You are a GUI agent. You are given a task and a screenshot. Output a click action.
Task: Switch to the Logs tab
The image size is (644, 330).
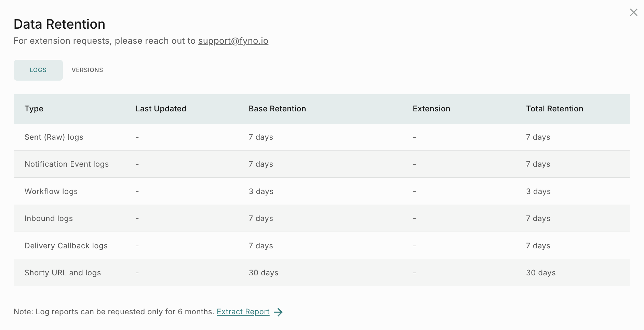pyautogui.click(x=38, y=70)
